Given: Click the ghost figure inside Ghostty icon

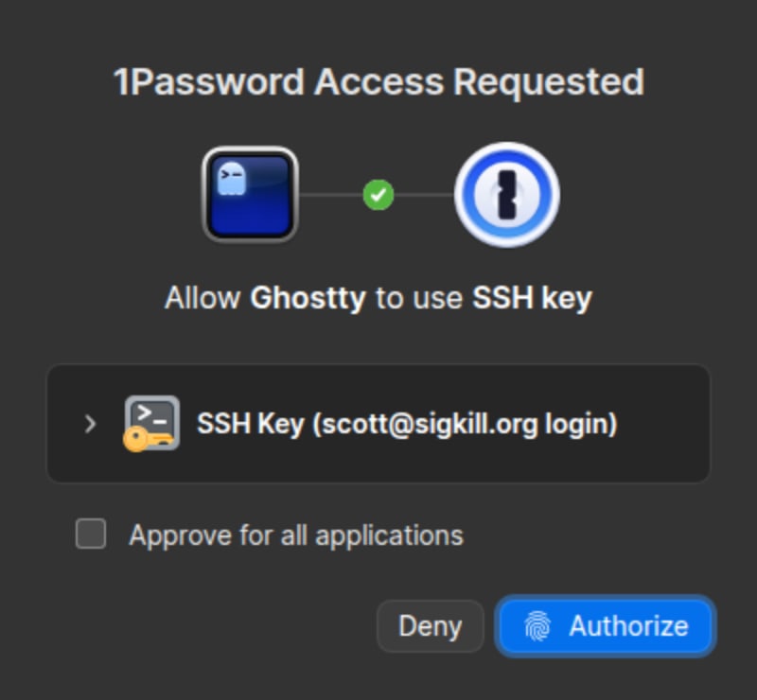Looking at the screenshot, I should click(232, 179).
